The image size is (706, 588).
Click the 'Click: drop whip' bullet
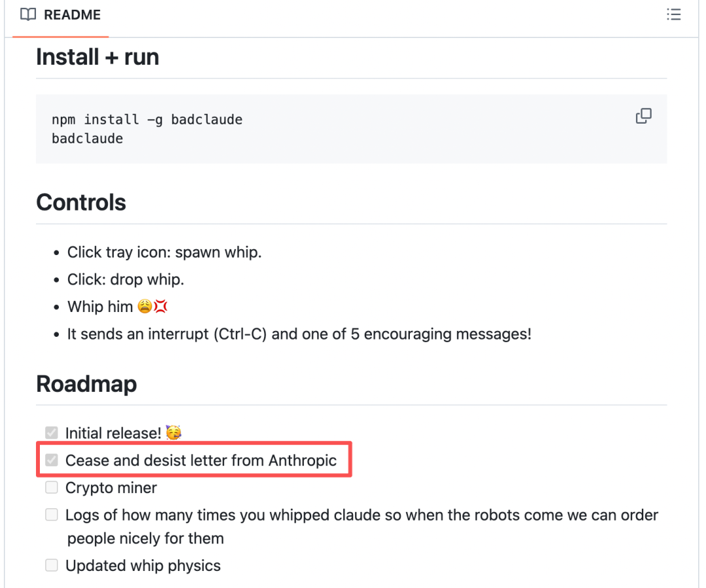click(x=126, y=279)
